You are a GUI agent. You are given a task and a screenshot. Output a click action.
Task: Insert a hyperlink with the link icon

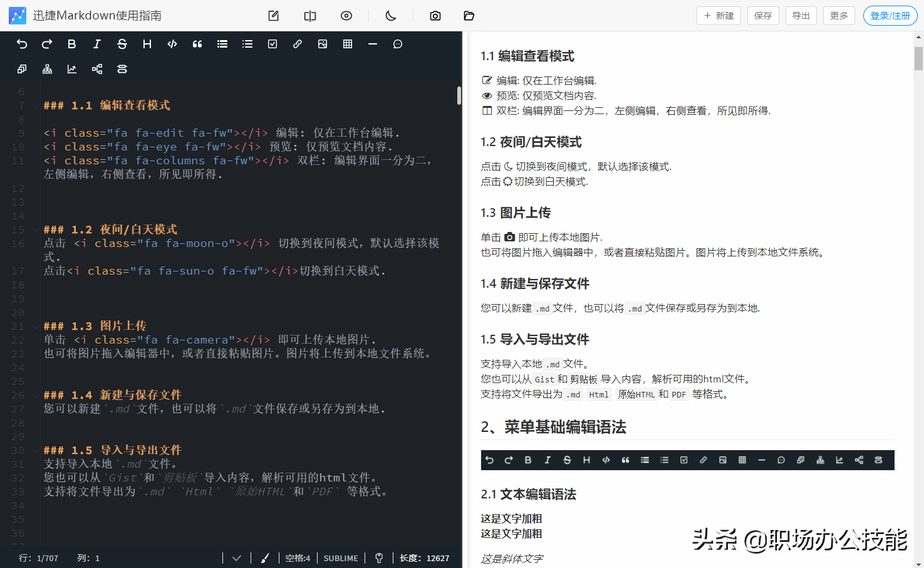pyautogui.click(x=298, y=44)
